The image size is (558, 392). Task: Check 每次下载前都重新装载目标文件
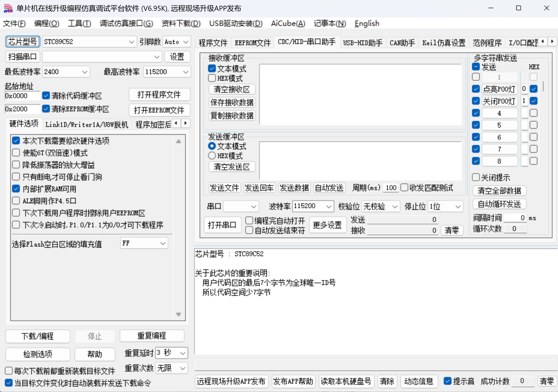9,371
